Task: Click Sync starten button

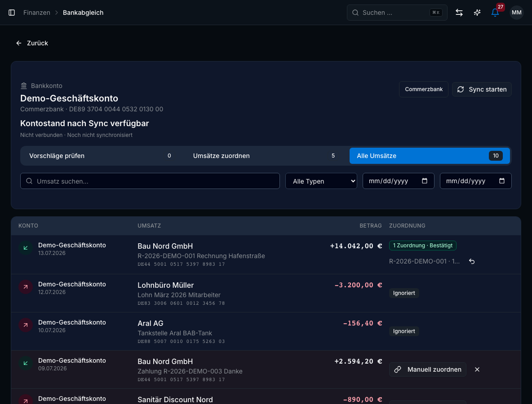Action: [x=481, y=89]
